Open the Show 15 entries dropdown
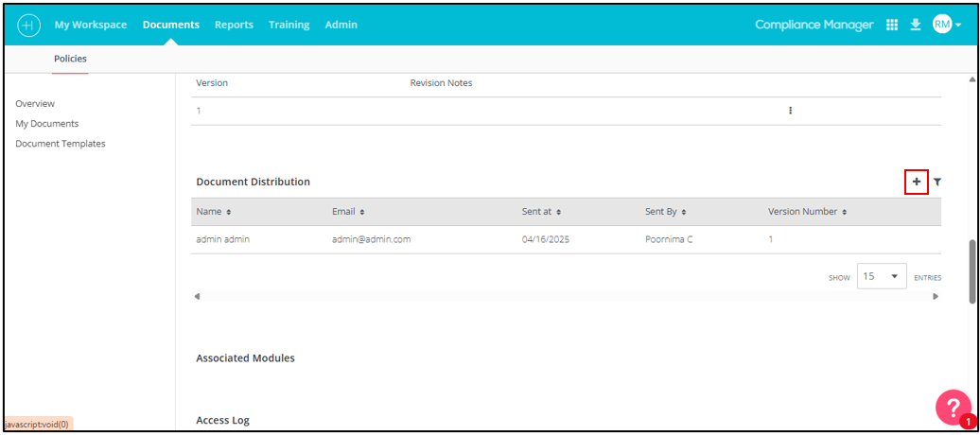980x435 pixels. [882, 276]
